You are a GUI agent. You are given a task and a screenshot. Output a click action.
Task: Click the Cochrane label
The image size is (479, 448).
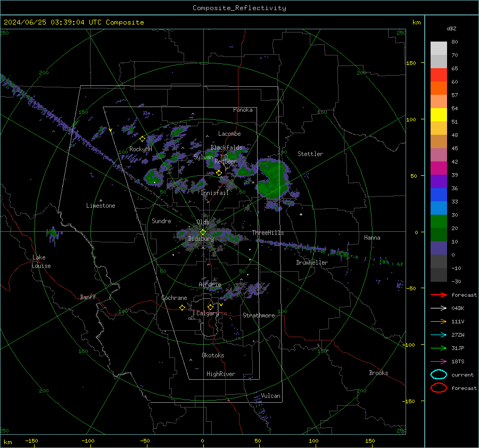(x=174, y=298)
